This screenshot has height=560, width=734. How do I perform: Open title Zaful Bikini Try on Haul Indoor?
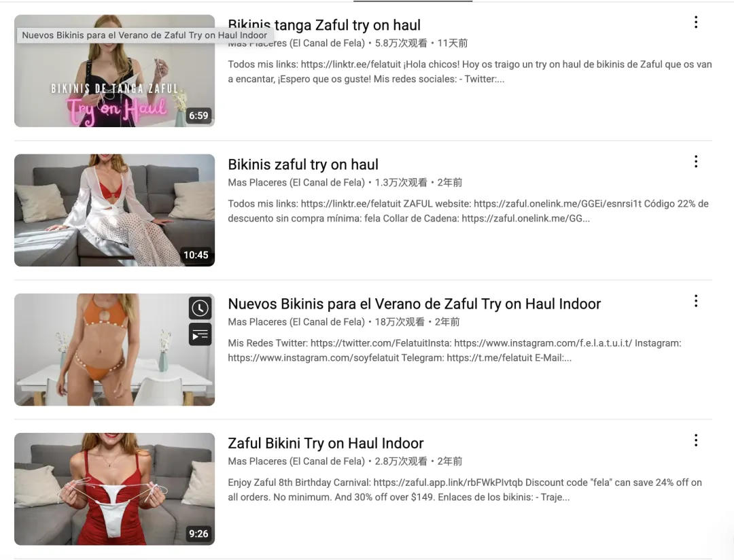point(326,443)
